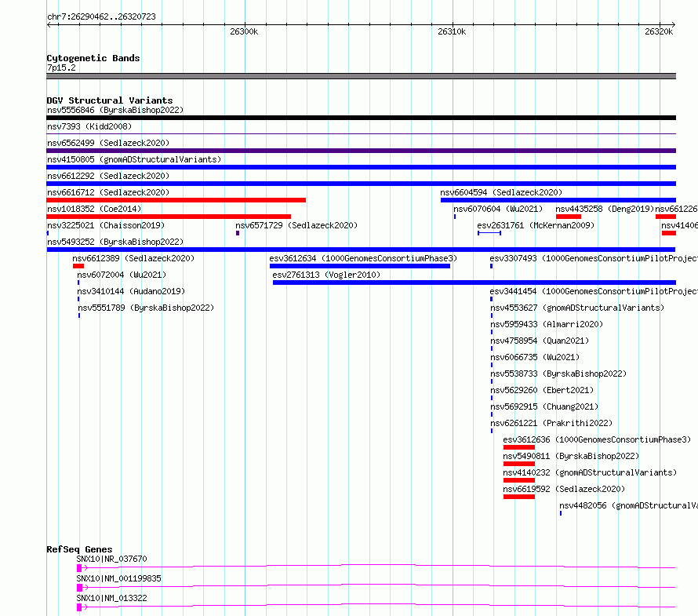The image size is (698, 616).
Task: Open the SNX10|NM_013322 transcript label
Action: (x=111, y=598)
